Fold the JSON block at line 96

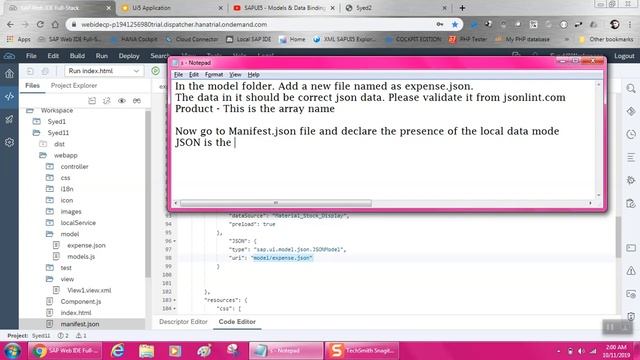click(175, 241)
